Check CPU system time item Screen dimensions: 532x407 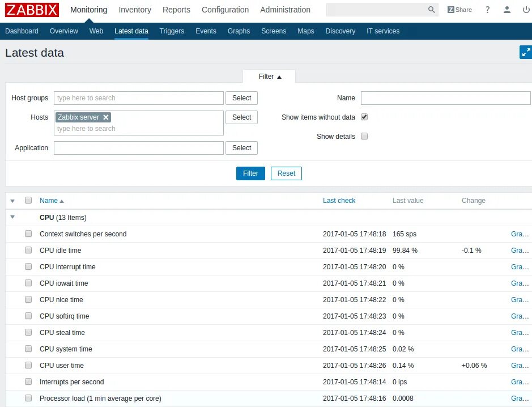tap(28, 349)
